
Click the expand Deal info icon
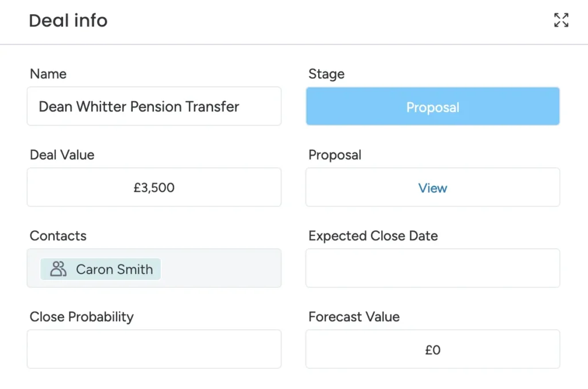pos(561,20)
